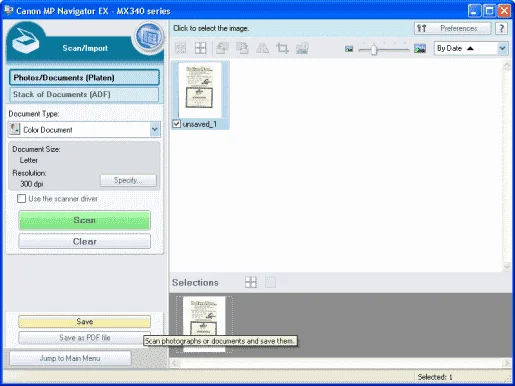Click the 300 dpi resolution value
The height and width of the screenshot is (386, 515).
32,184
